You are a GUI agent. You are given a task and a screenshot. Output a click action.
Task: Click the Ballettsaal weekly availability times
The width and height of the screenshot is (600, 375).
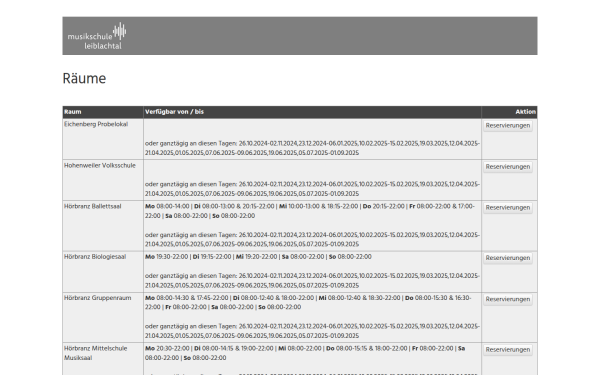point(310,211)
